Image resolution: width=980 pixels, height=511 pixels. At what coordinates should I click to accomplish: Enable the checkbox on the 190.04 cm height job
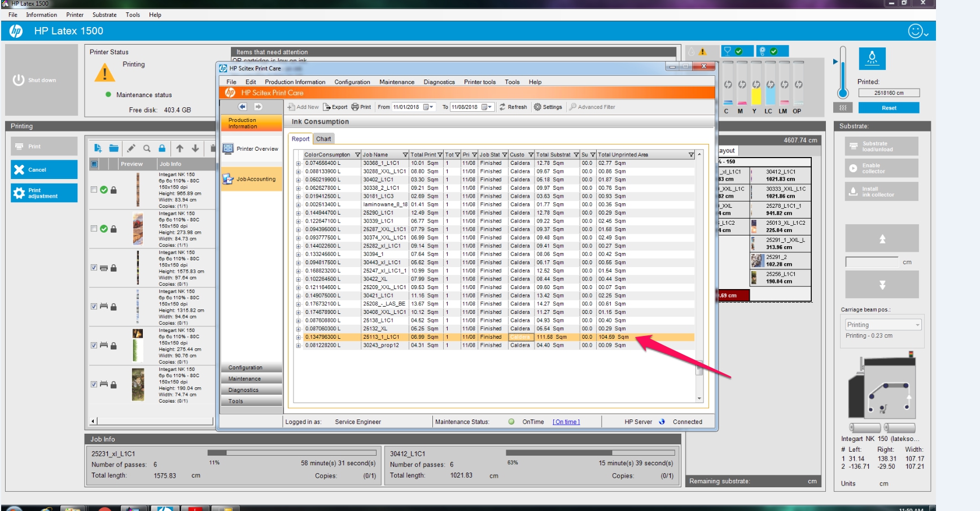tap(93, 385)
